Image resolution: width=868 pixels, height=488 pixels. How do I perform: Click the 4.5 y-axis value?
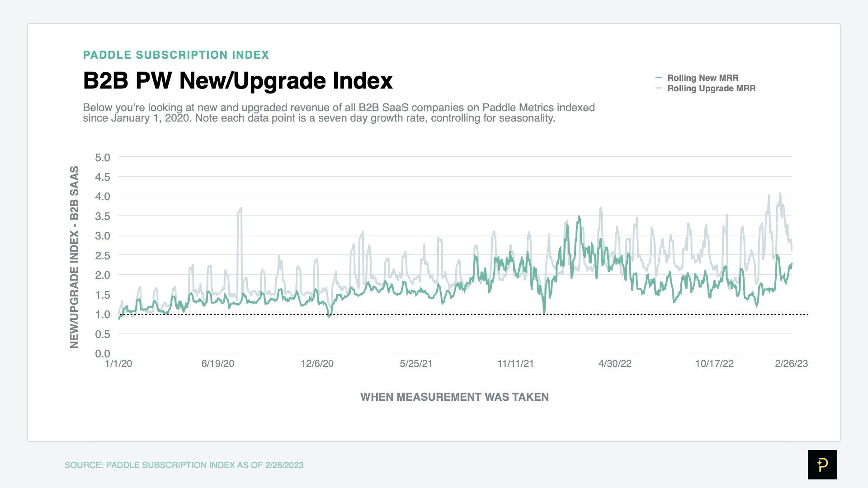coord(103,177)
